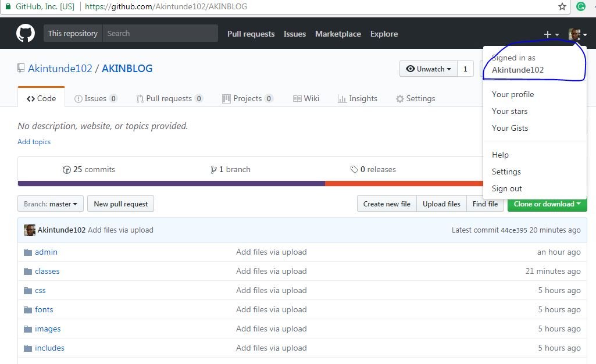This screenshot has width=596, height=364.
Task: Click the classes row commit message
Action: [x=272, y=272]
